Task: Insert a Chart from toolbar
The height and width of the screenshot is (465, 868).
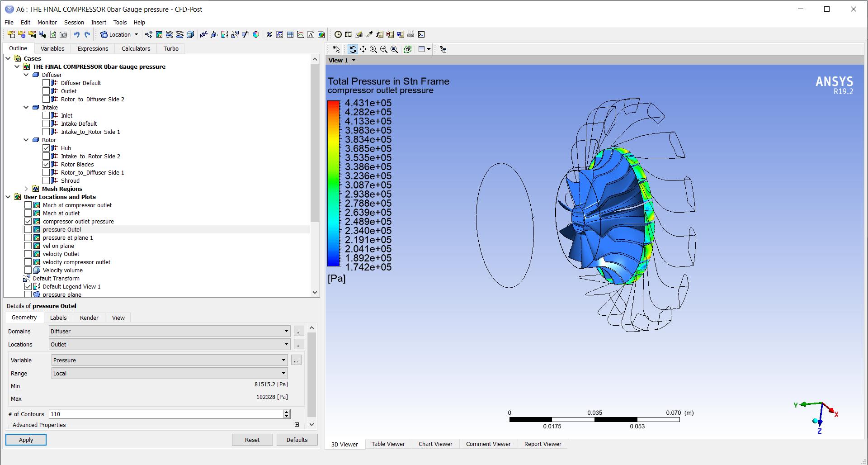Action: tap(301, 34)
